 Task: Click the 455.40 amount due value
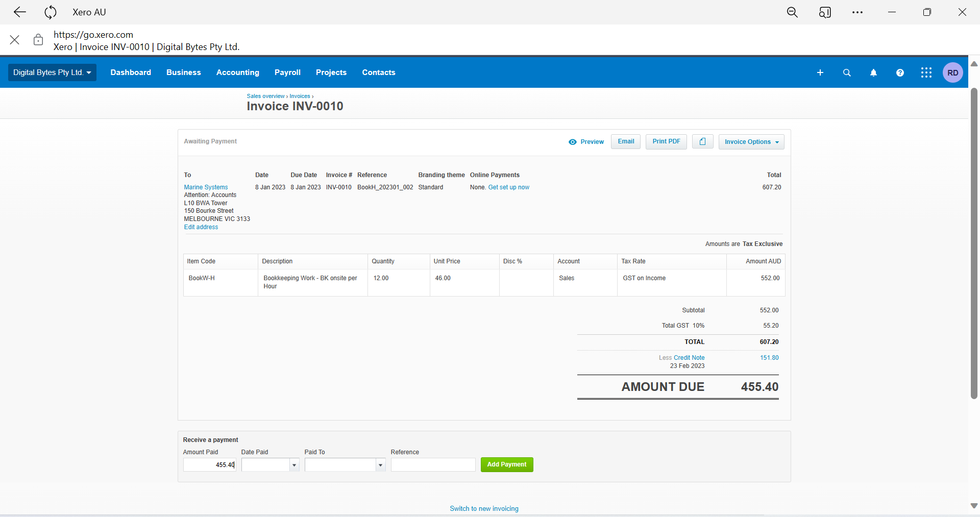coord(759,387)
